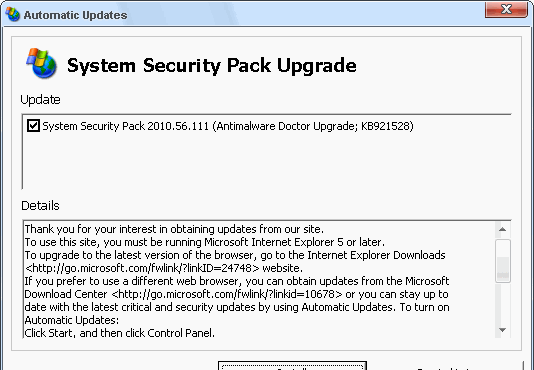Viewport: 534px width, 370px height.
Task: Click the 'Click Start, and then click Control Panel' line
Action: point(120,333)
